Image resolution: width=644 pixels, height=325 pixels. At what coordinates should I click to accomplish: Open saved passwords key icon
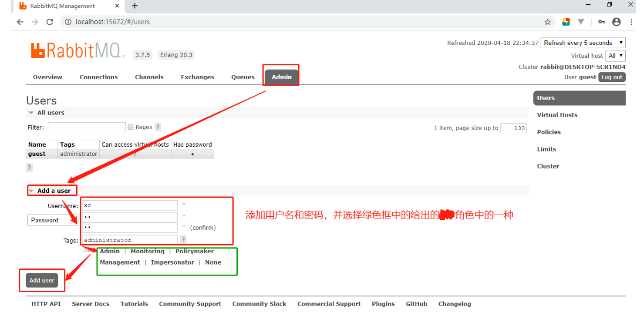pos(602,22)
